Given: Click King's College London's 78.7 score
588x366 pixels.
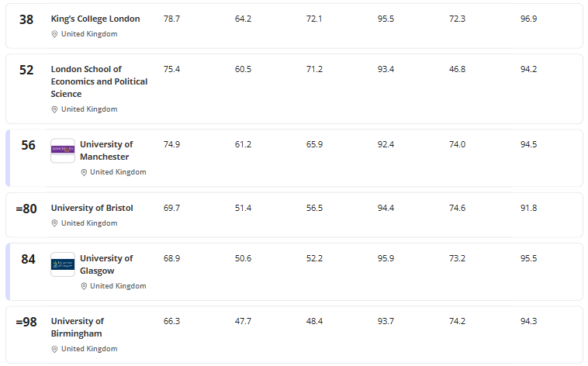Looking at the screenshot, I should [x=171, y=19].
